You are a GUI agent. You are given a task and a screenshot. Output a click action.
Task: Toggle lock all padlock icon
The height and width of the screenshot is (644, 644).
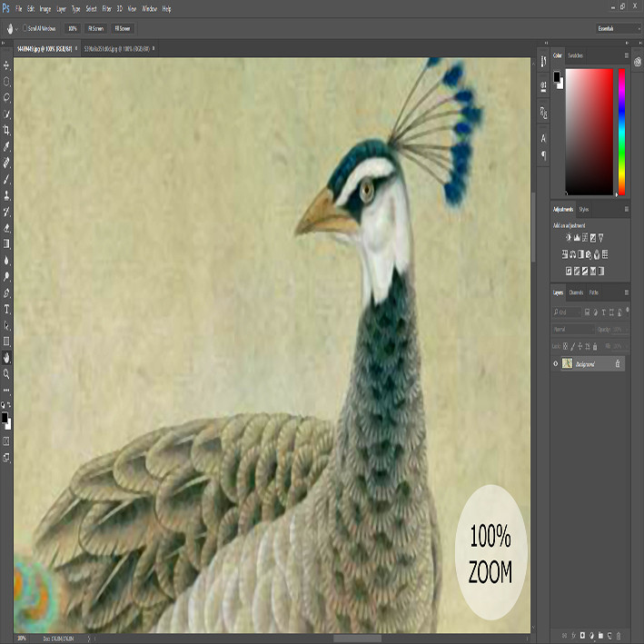coord(595,346)
